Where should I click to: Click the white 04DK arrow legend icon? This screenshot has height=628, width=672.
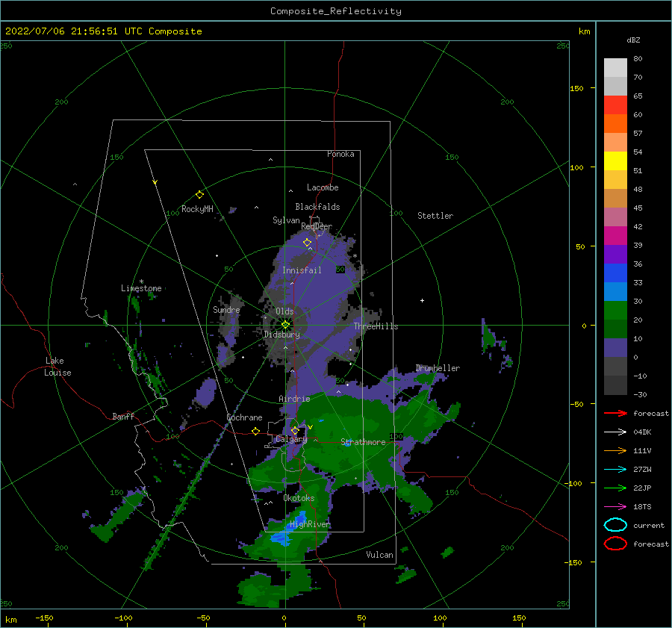coord(615,432)
